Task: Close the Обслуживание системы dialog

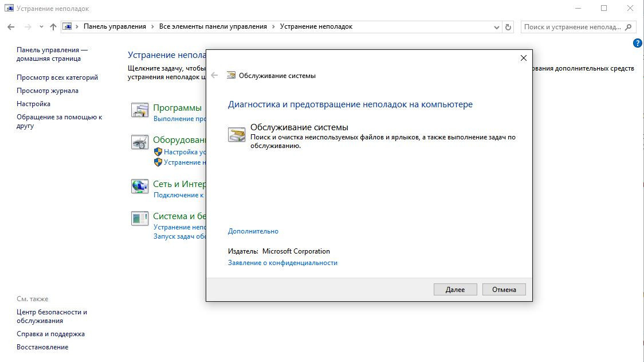Action: point(523,58)
